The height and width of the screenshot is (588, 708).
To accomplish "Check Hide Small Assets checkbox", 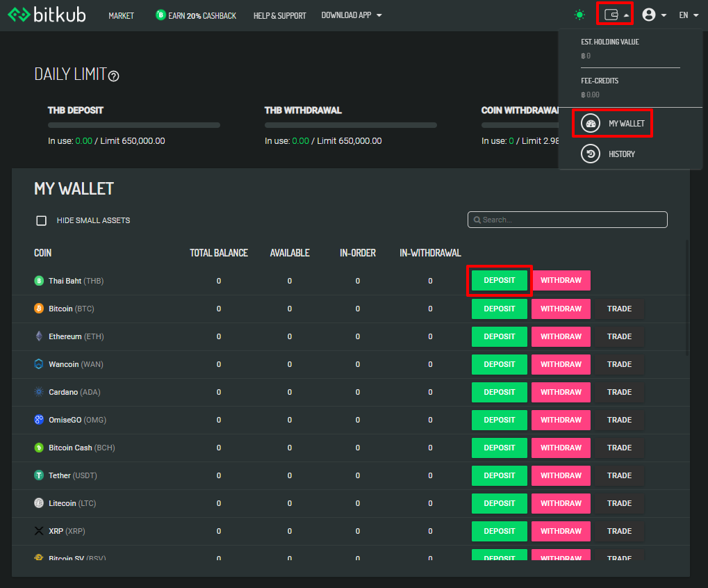I will tap(41, 220).
